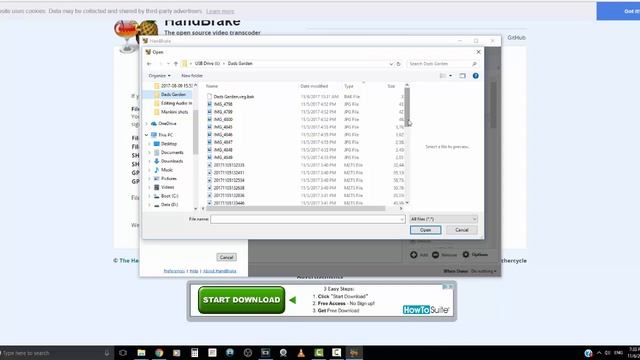The image size is (640, 360).
Task: Click USB Drive in the breadcrumb path
Action: [207, 64]
